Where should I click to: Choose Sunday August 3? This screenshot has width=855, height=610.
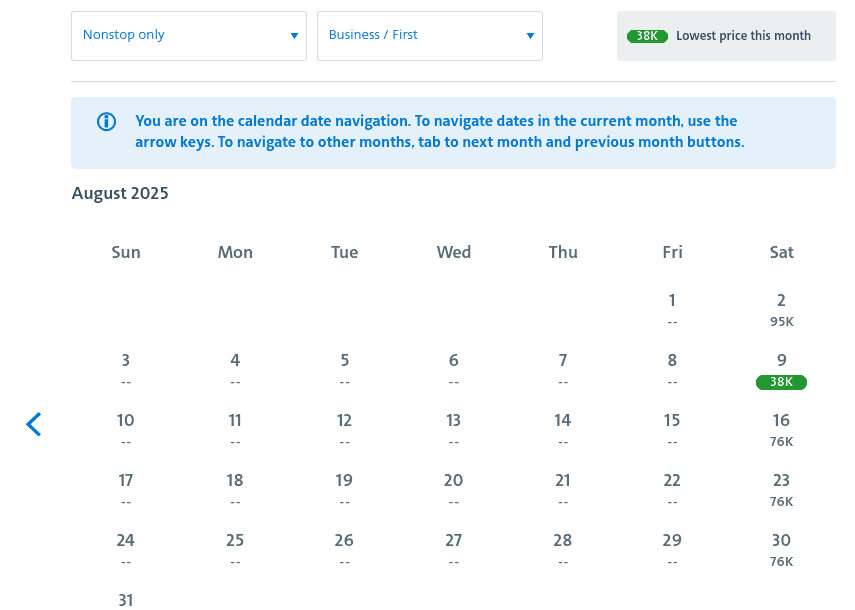[x=125, y=369]
